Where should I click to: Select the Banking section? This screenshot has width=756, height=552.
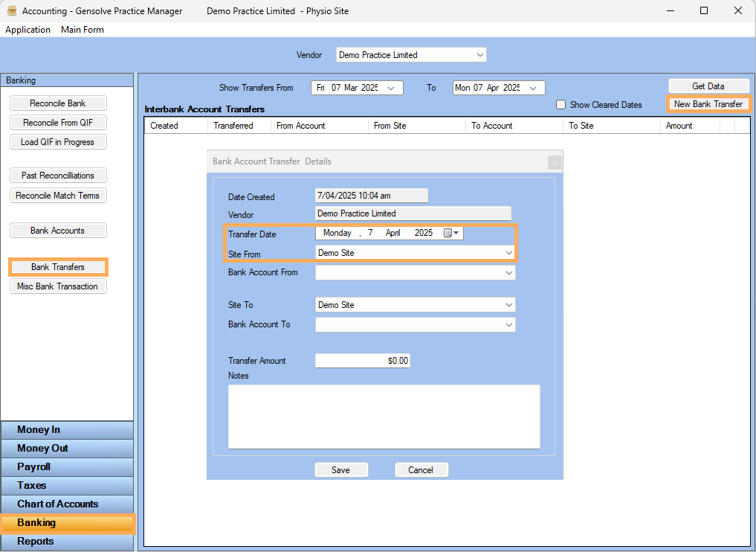(67, 523)
